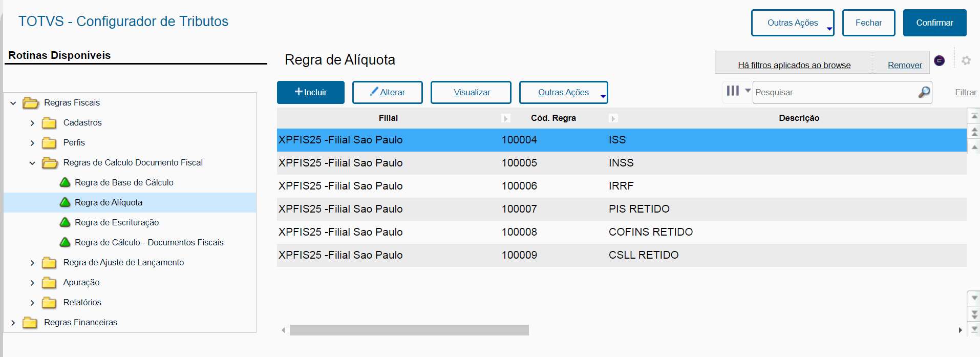
Task: Collapse the Regras Fiscais folder
Action: click(x=13, y=103)
